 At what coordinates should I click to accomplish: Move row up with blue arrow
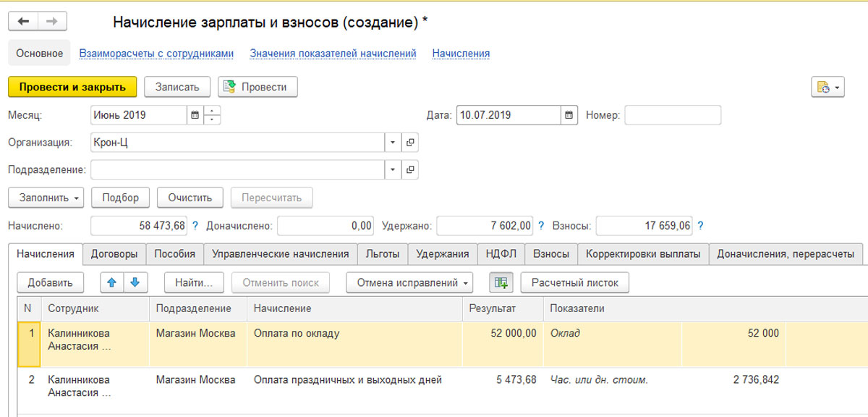(111, 282)
